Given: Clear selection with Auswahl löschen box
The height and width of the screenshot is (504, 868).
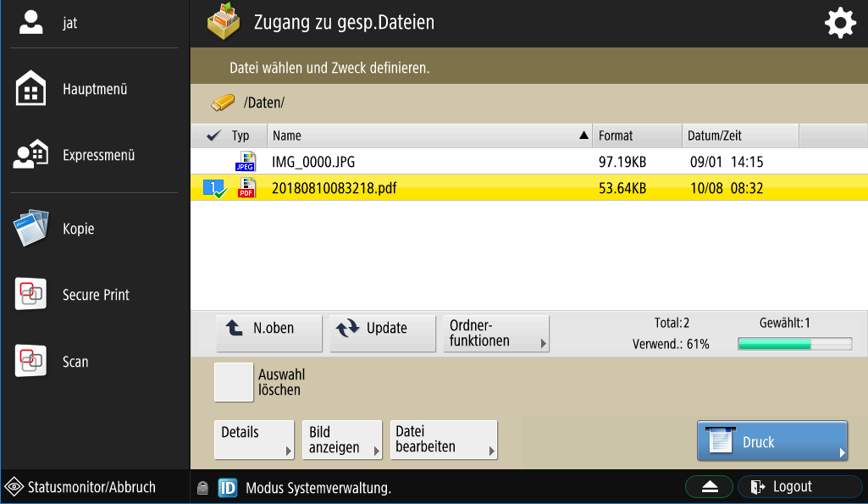Looking at the screenshot, I should pyautogui.click(x=234, y=382).
